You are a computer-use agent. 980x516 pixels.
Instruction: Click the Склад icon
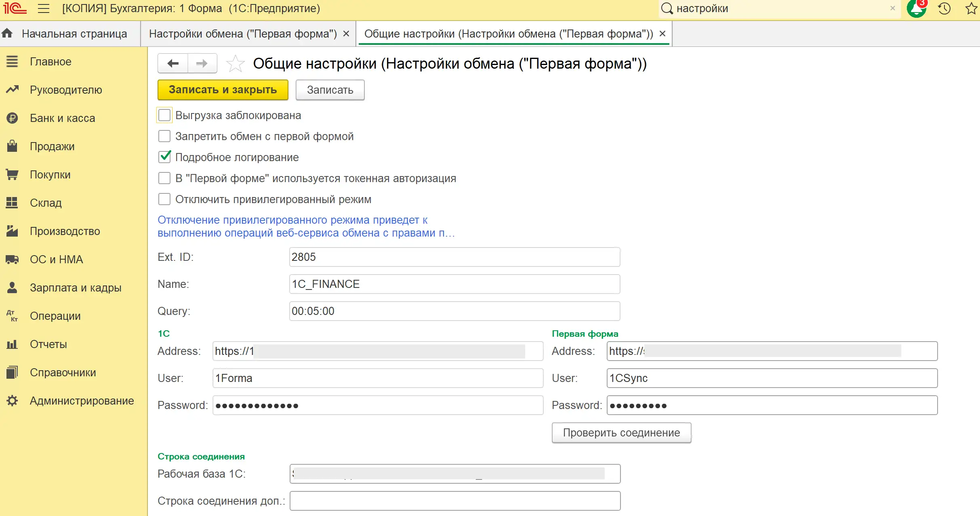[12, 203]
